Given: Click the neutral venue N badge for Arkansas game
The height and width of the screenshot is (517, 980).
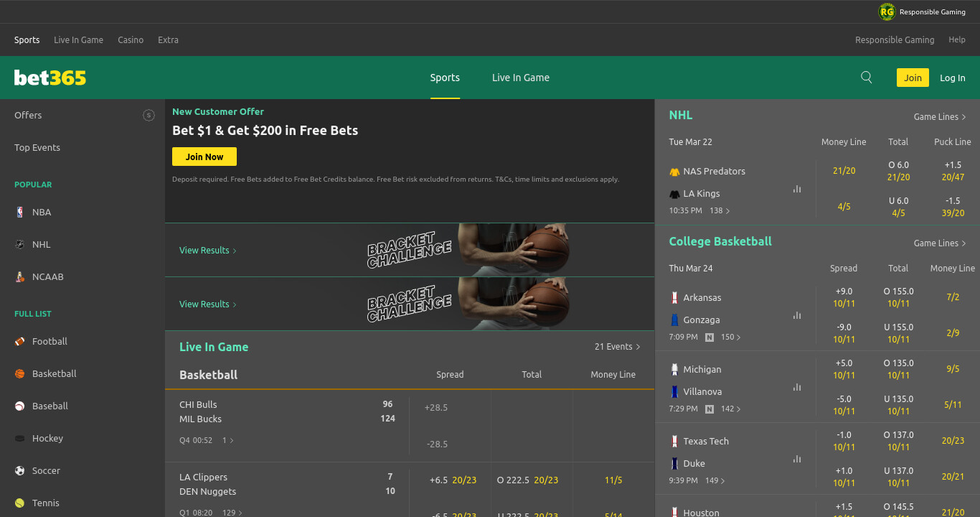Looking at the screenshot, I should click(710, 337).
